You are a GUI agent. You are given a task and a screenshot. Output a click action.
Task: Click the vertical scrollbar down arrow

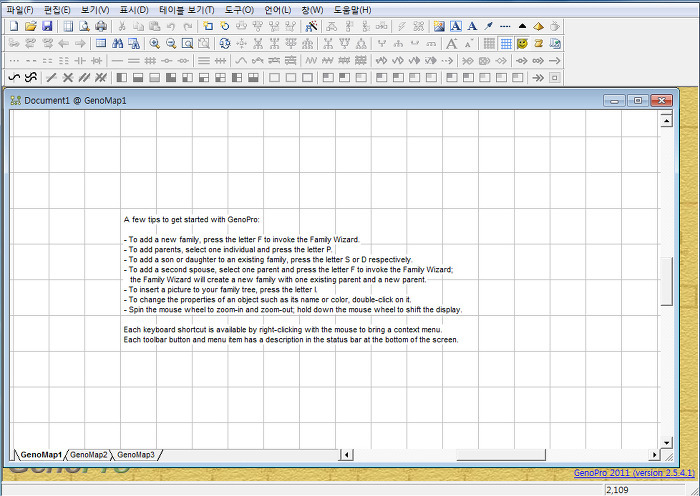click(667, 443)
